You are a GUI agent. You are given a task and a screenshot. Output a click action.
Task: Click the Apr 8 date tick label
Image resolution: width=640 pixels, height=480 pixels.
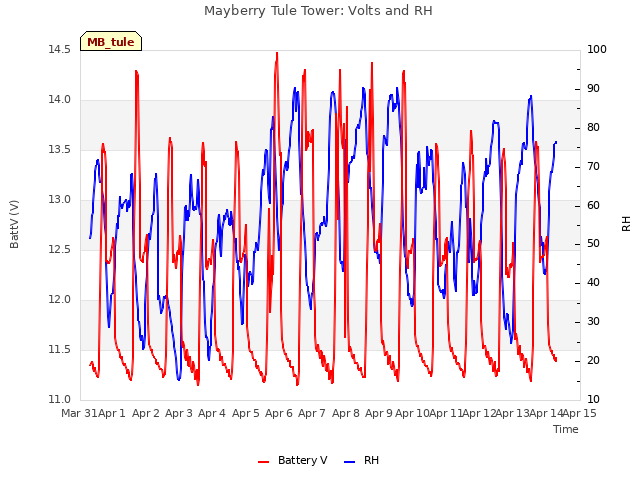(x=346, y=413)
